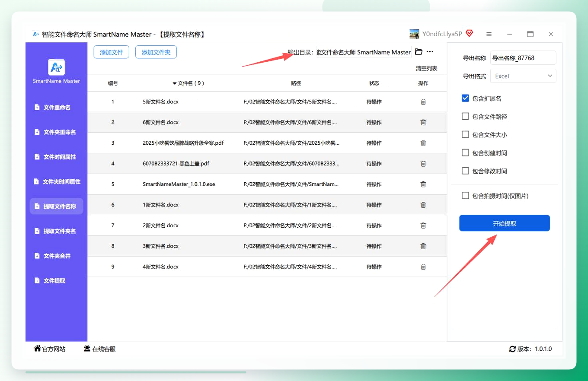Image resolution: width=588 pixels, height=381 pixels.
Task: Click the document icon beside 文件重命名
Action: click(37, 107)
